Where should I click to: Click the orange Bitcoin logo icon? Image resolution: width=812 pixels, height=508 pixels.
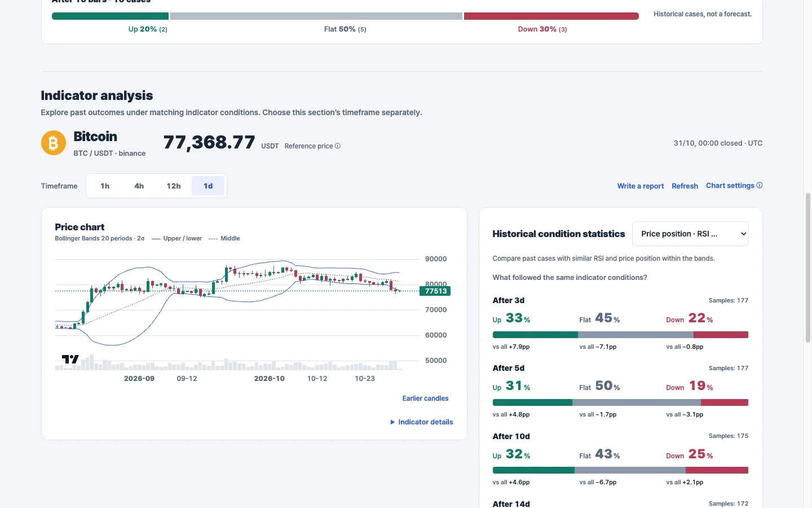54,143
